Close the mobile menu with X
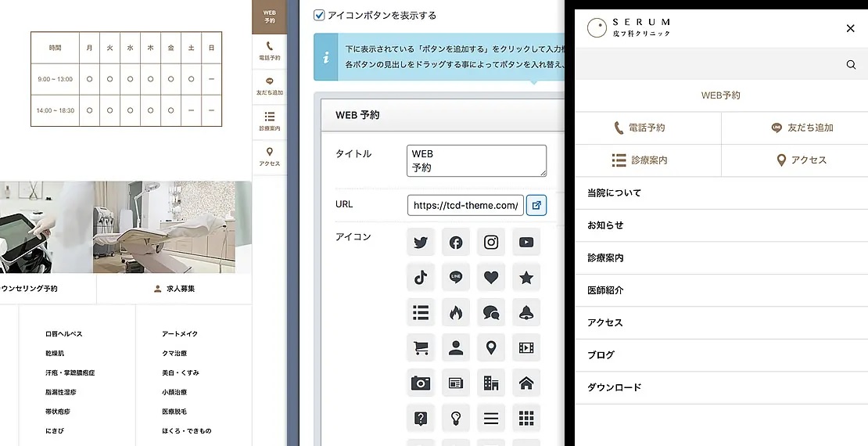868x446 pixels. point(851,28)
